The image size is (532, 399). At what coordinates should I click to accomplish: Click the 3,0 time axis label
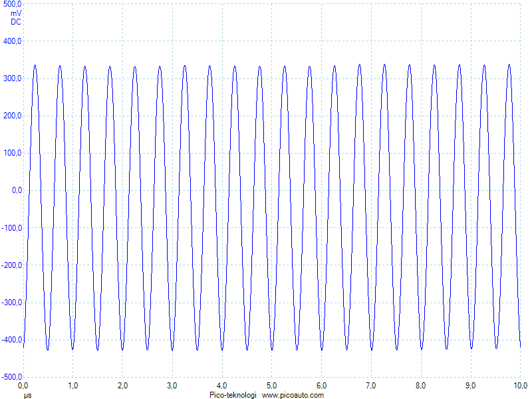[x=172, y=386]
